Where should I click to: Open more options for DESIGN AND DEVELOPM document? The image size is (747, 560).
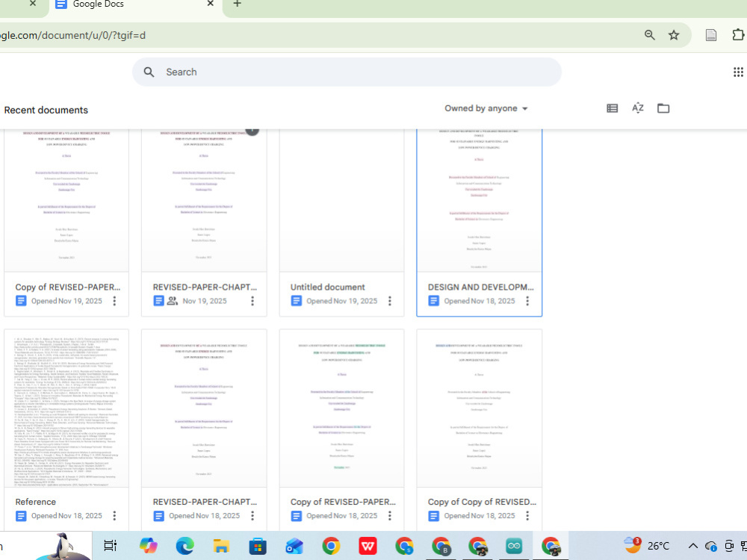coord(527,301)
